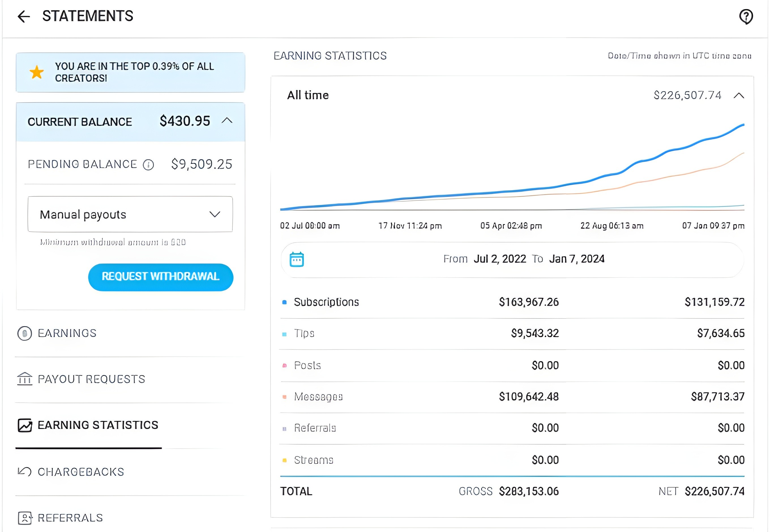Click the Earnings coin icon in the sidebar
Image resolution: width=770 pixels, height=532 pixels.
tap(25, 333)
